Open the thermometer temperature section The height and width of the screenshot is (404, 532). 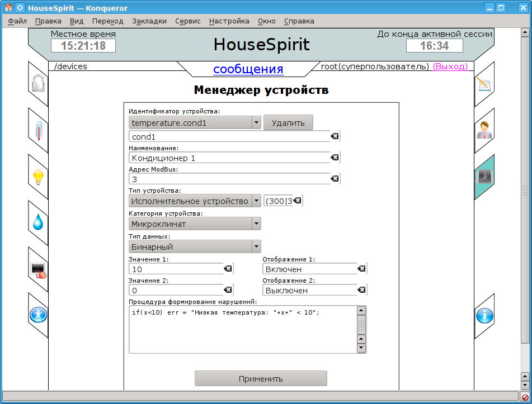point(38,131)
